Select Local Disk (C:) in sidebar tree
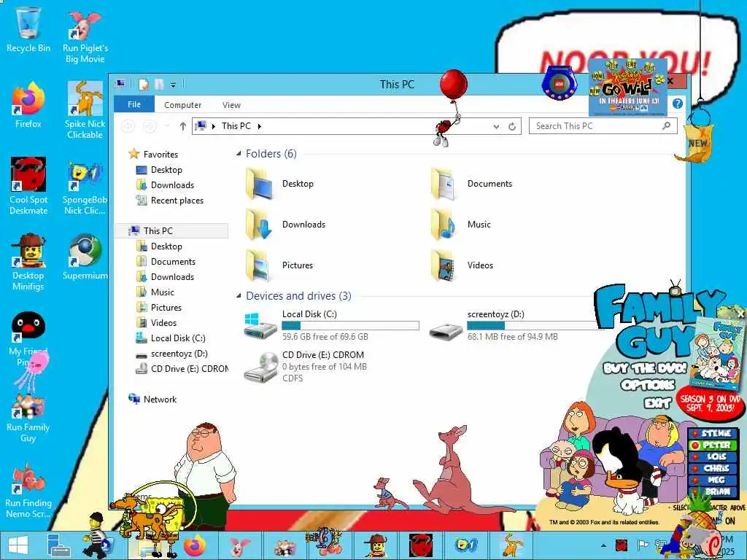This screenshot has width=747, height=560. click(x=178, y=338)
